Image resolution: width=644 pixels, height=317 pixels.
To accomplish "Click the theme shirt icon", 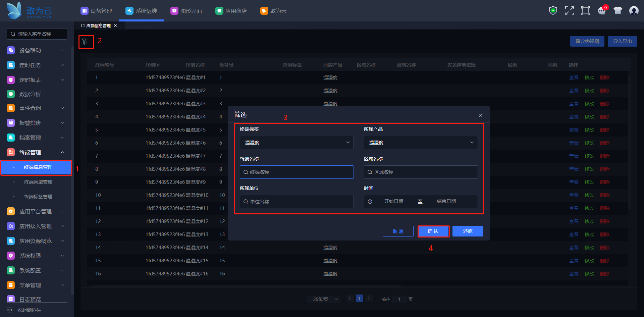I will pos(618,11).
